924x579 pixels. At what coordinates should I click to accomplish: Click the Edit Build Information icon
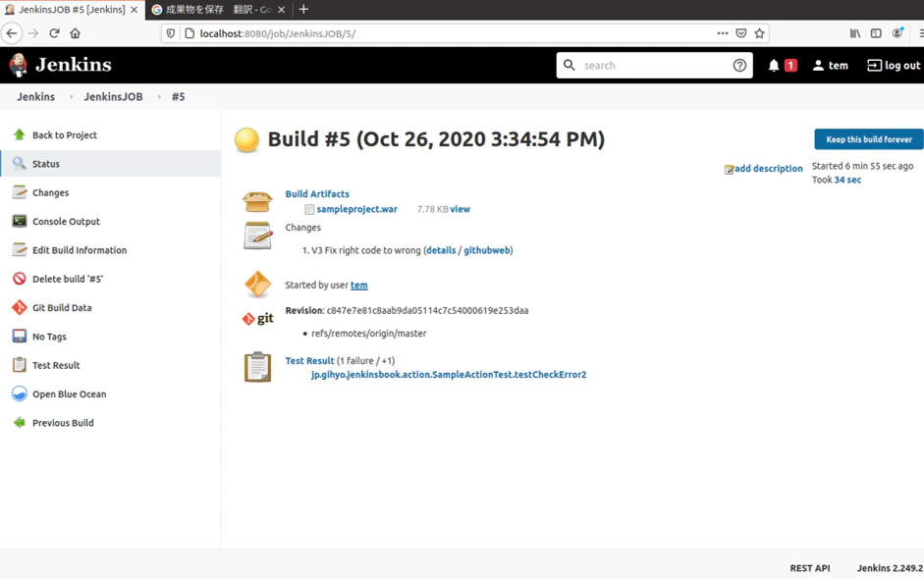[x=20, y=249]
